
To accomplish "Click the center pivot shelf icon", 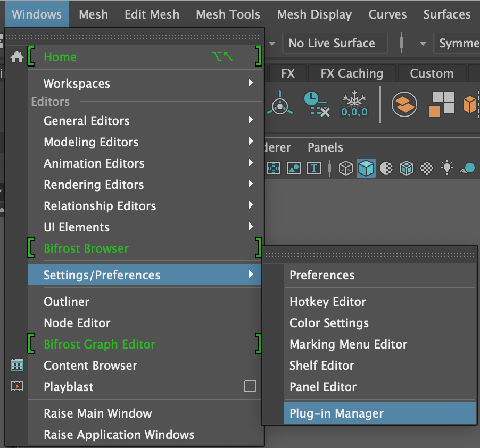I will [280, 104].
